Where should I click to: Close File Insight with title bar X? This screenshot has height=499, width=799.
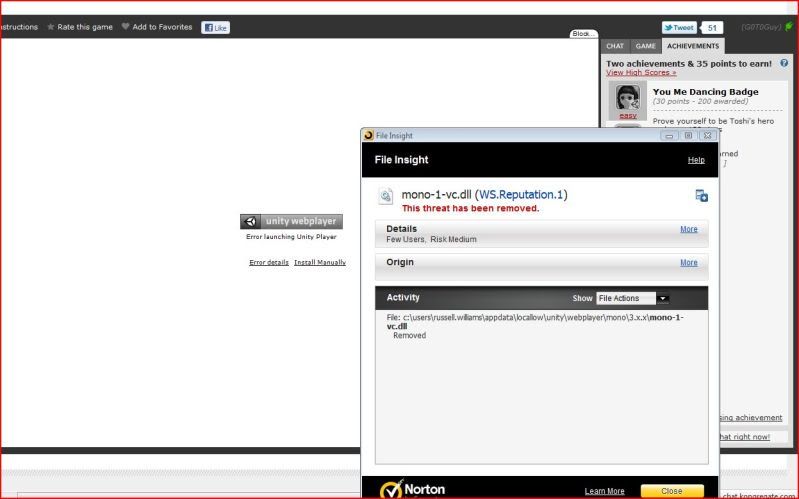pos(707,136)
